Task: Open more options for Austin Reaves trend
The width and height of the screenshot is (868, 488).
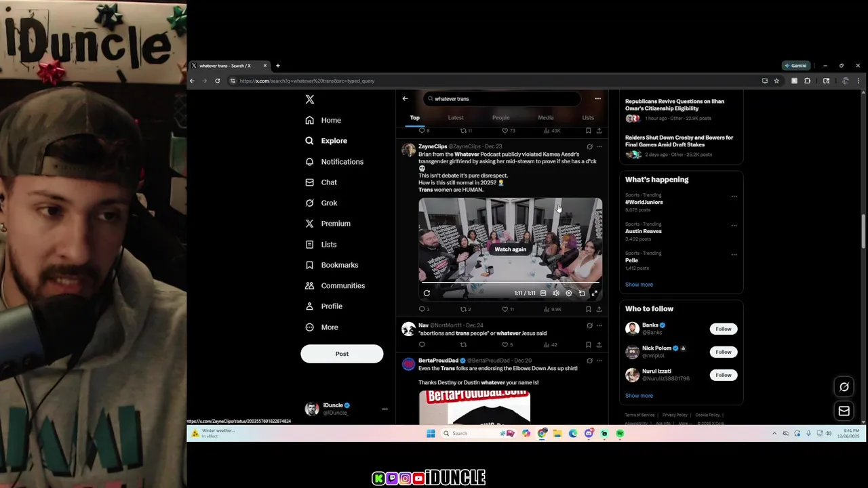Action: (734, 226)
